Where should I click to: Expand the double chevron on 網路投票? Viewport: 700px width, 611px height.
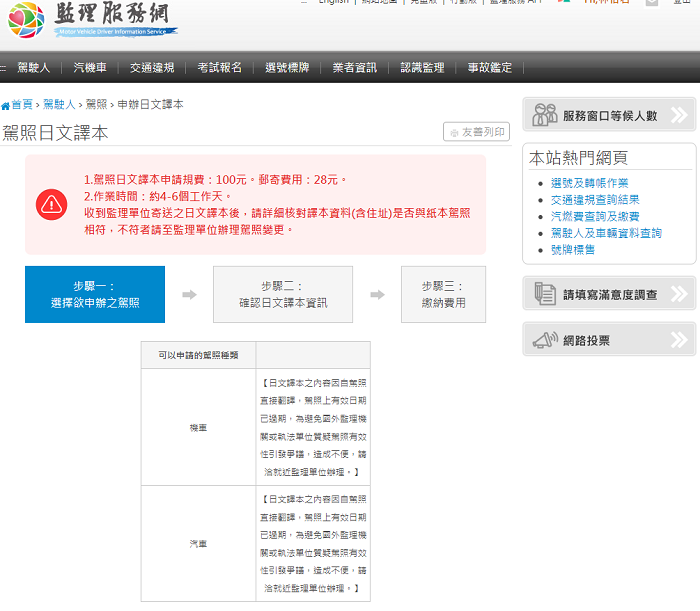tap(679, 340)
